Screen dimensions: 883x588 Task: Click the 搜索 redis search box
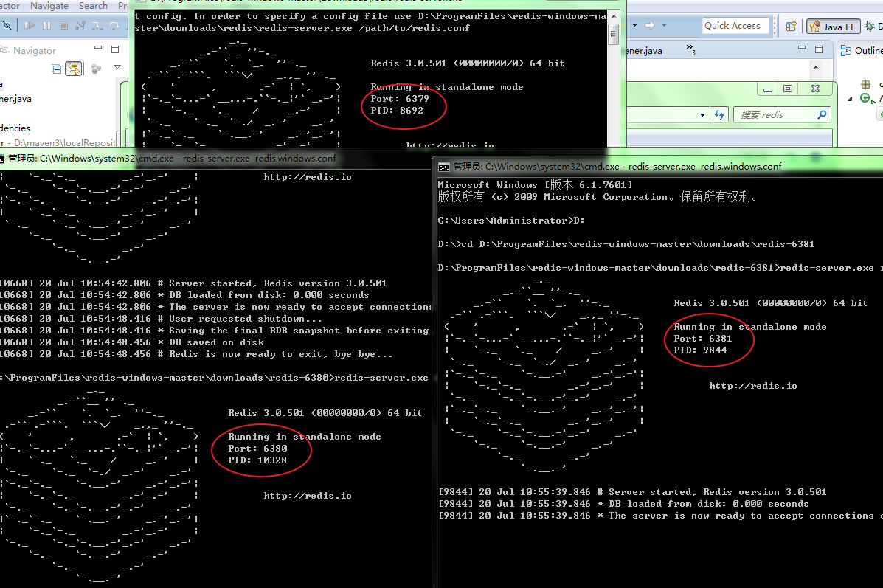(783, 115)
